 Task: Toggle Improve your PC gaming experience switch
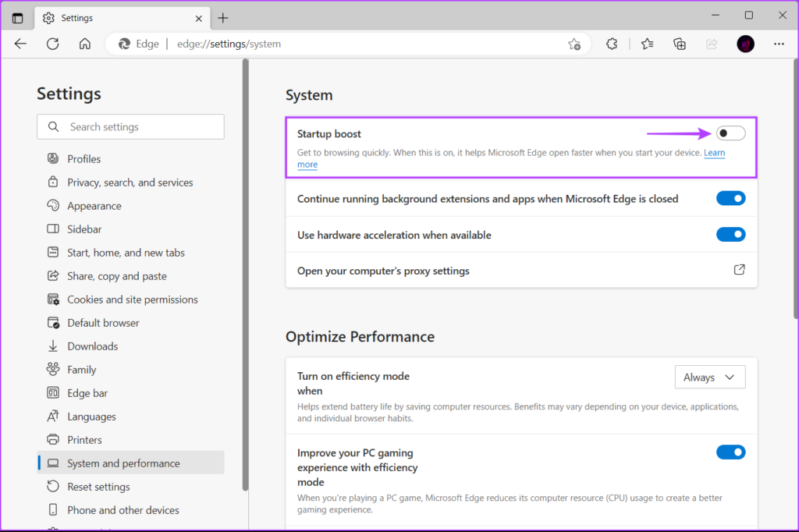point(730,452)
